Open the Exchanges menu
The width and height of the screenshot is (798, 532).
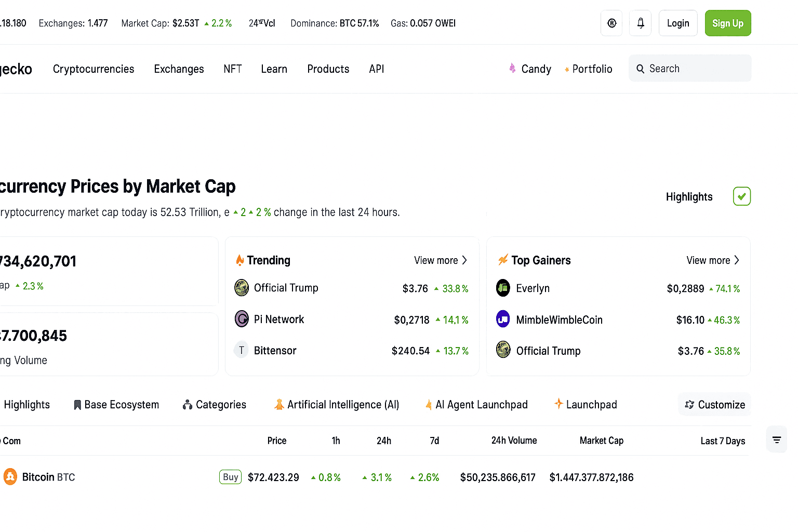[x=179, y=69]
